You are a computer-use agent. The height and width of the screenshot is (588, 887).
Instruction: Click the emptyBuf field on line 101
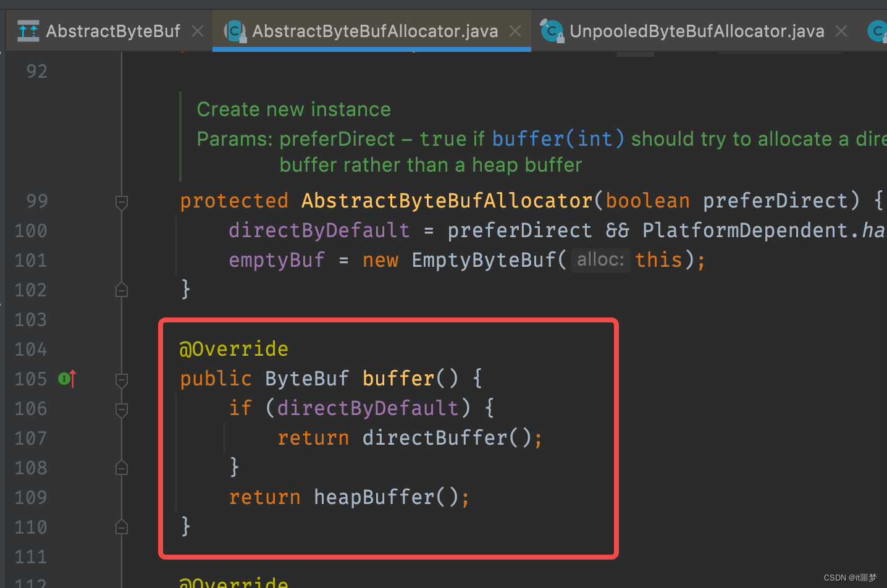pyautogui.click(x=277, y=260)
